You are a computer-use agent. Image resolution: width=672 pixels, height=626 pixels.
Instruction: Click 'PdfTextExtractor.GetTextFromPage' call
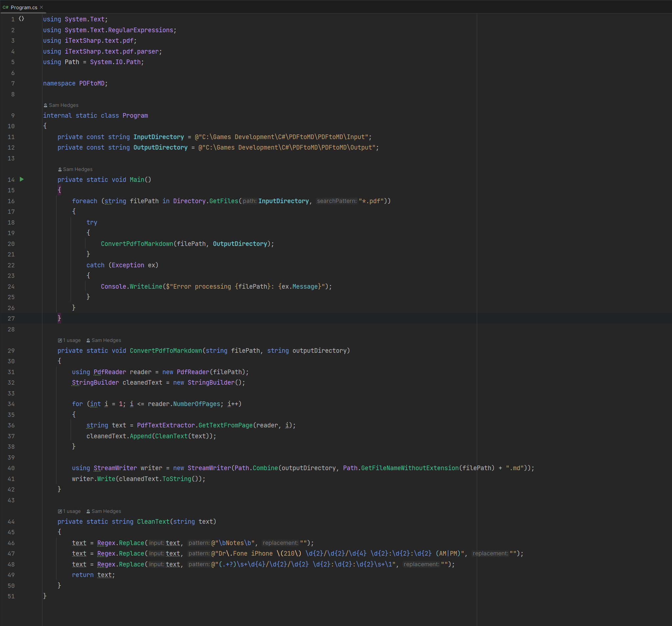195,425
